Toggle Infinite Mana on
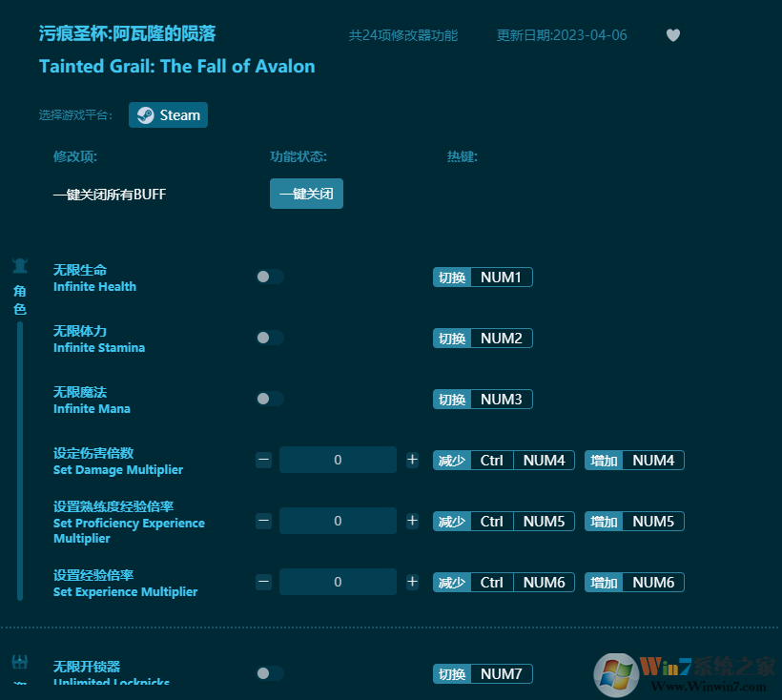Image resolution: width=782 pixels, height=700 pixels. (x=270, y=399)
